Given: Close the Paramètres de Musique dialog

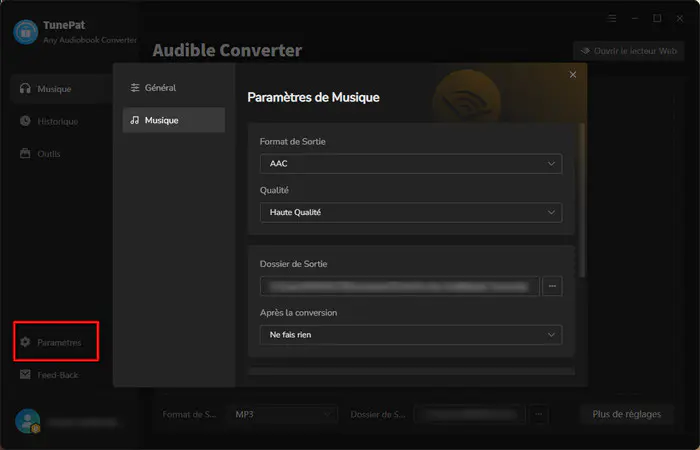Looking at the screenshot, I should (573, 75).
